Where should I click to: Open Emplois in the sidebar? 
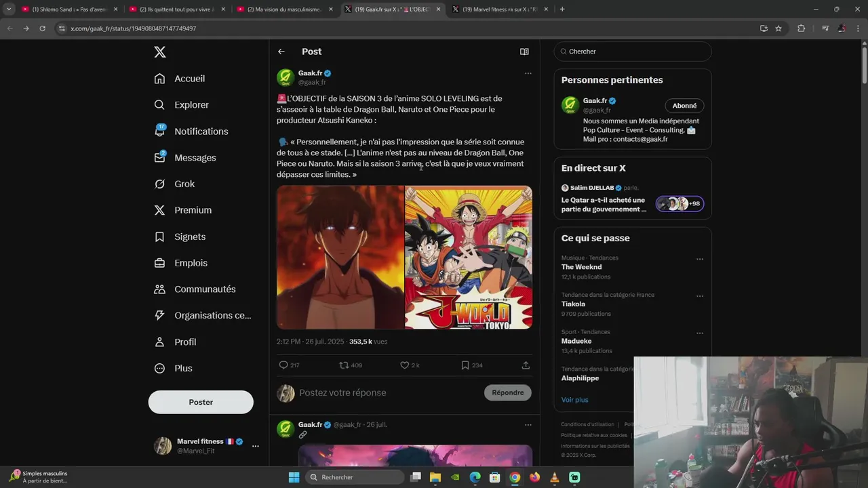click(181, 263)
